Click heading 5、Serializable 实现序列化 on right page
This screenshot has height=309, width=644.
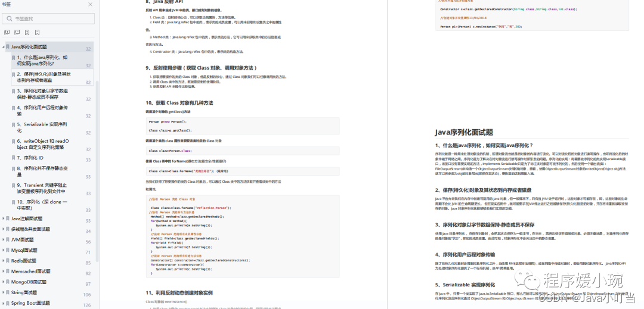[465, 285]
